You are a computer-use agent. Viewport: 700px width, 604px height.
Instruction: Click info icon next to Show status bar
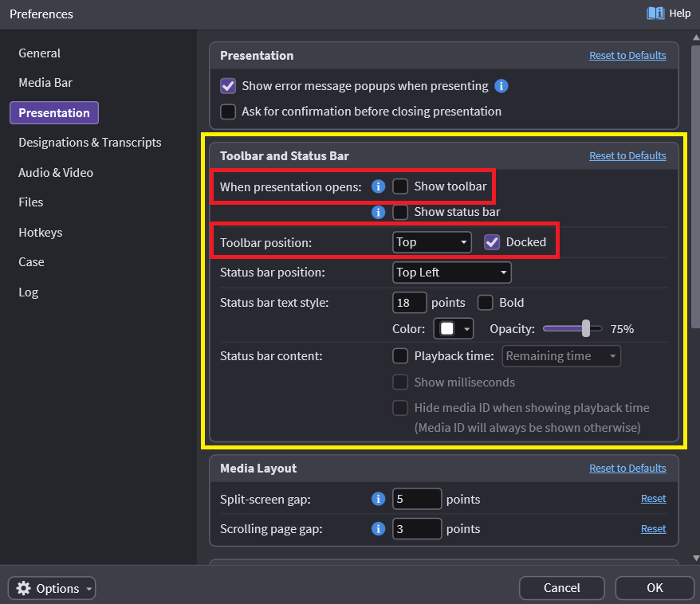tap(379, 212)
